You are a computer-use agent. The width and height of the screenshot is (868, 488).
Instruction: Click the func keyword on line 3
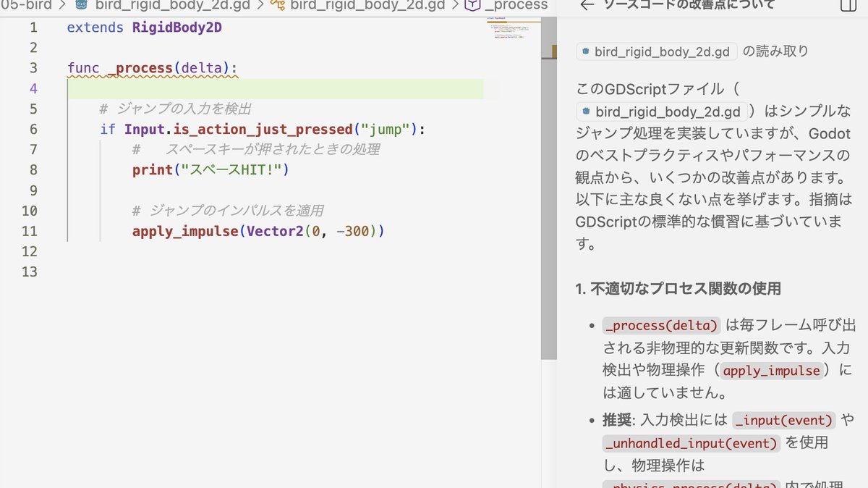pyautogui.click(x=83, y=69)
